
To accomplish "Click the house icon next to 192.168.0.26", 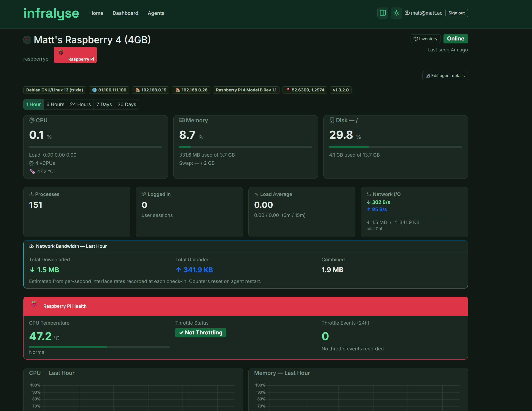I will point(177,90).
